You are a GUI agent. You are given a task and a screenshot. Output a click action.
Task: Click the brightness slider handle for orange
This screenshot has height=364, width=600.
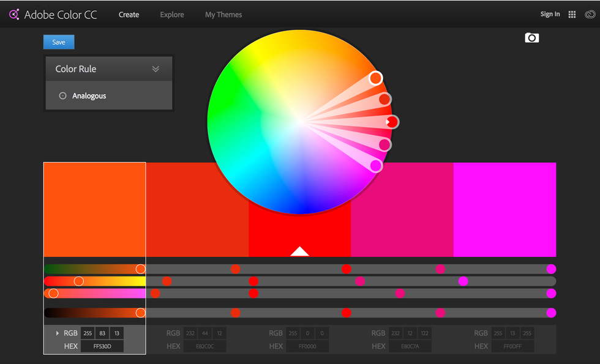(x=140, y=313)
